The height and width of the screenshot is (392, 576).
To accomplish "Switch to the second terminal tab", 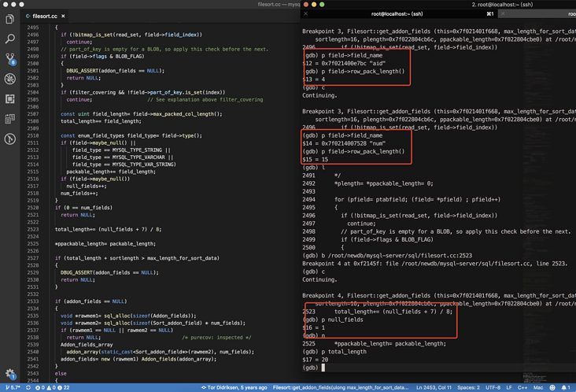I will click(x=543, y=13).
